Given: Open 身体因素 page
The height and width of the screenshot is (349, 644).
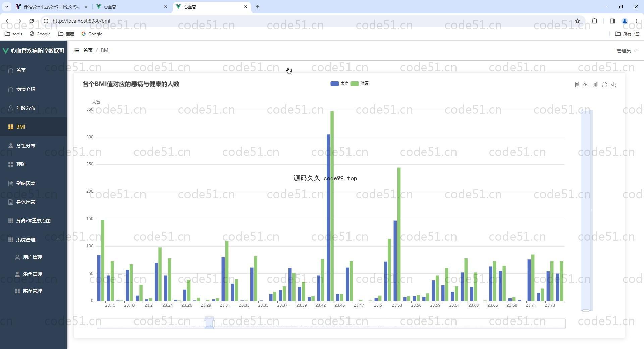Looking at the screenshot, I should (34, 202).
